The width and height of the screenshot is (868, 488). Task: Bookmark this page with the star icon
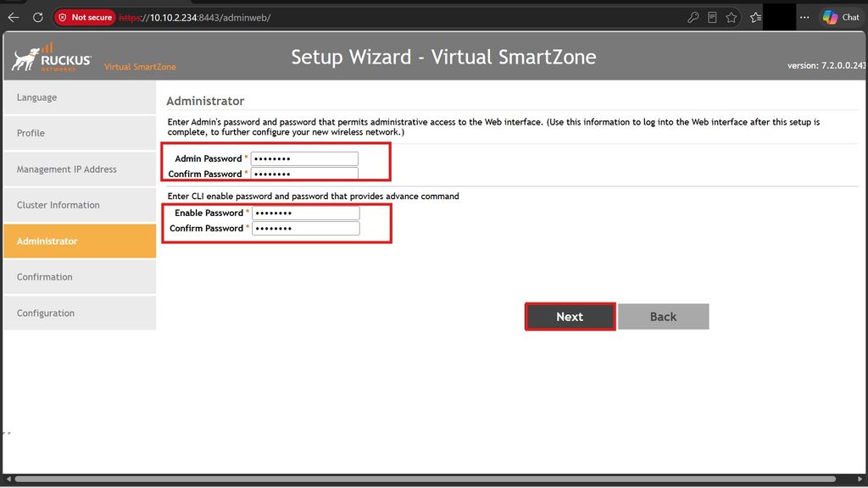pyautogui.click(x=732, y=18)
